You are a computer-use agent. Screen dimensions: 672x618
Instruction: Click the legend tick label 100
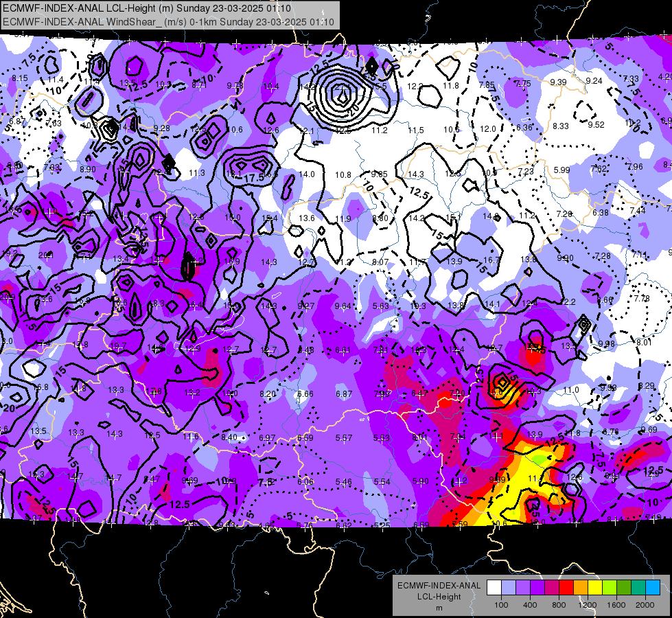tap(501, 605)
